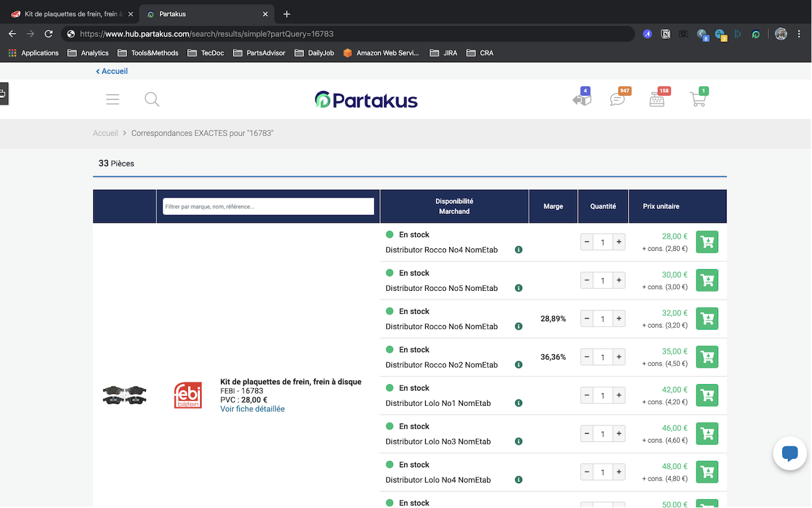Increase quantity for Rocco No5 row
Screen dimensions: 812x508
tap(619, 280)
